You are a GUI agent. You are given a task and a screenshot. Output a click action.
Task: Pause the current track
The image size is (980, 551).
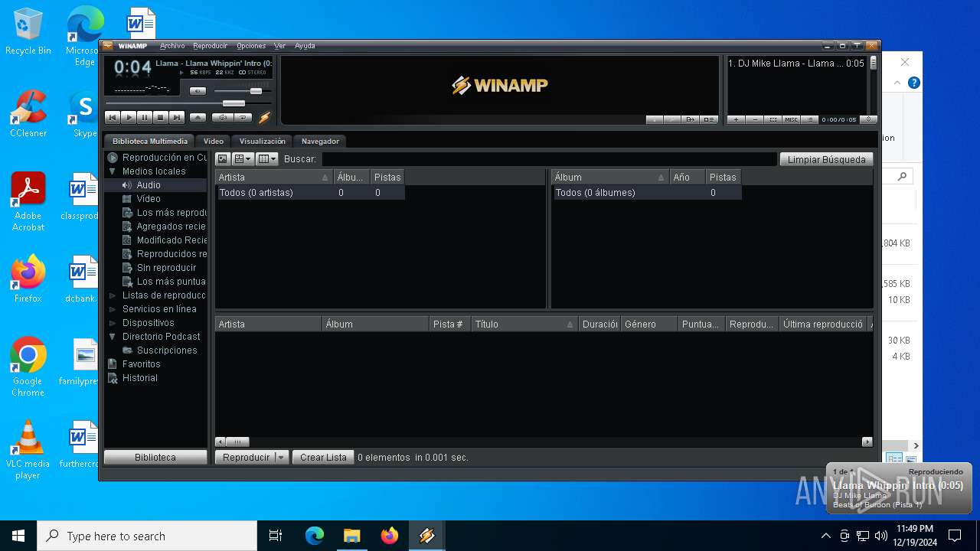[145, 117]
